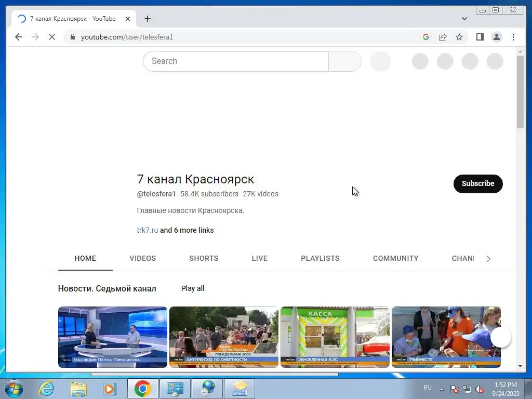Click Play all for Новости playlist

193,288
